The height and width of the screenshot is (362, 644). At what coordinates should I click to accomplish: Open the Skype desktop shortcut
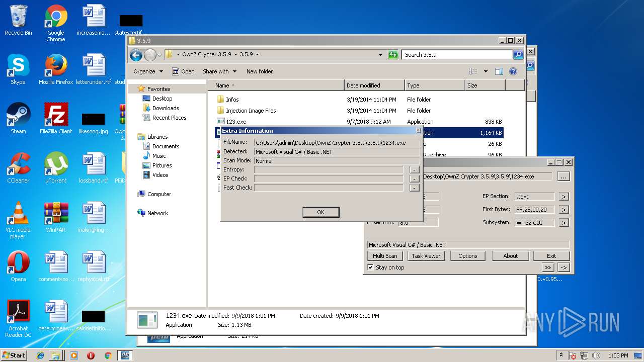[x=18, y=69]
